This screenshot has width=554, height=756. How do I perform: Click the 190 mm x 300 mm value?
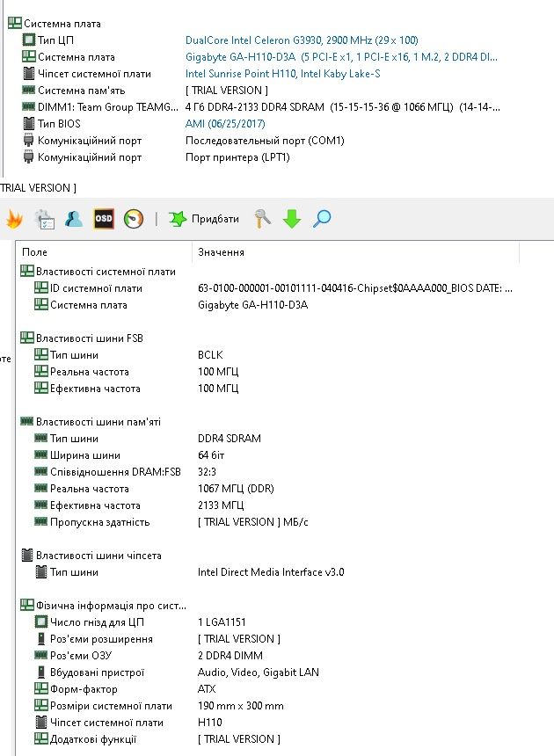(x=241, y=706)
